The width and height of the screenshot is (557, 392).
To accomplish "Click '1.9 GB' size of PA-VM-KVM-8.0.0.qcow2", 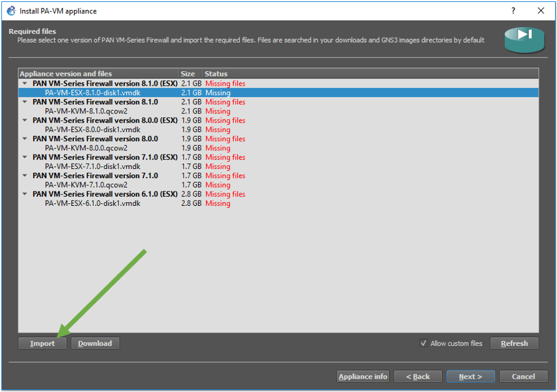I will coord(191,148).
